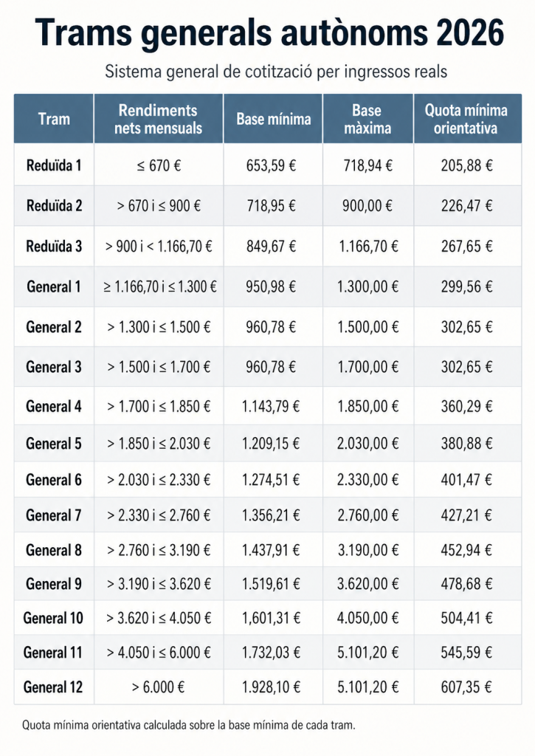Select the 'General 6' row label
This screenshot has height=756, width=535.
point(53,480)
